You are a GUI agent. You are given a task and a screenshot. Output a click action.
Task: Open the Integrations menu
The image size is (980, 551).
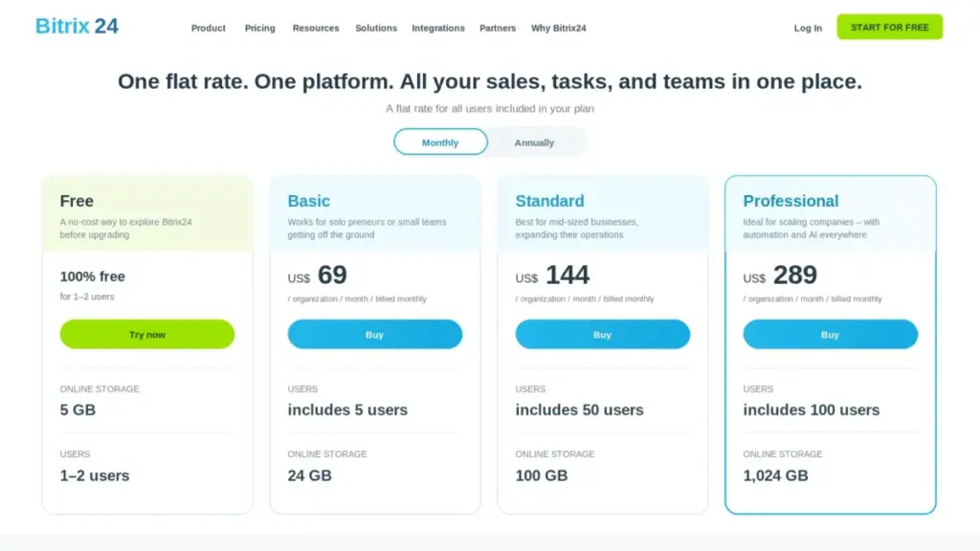click(x=438, y=28)
